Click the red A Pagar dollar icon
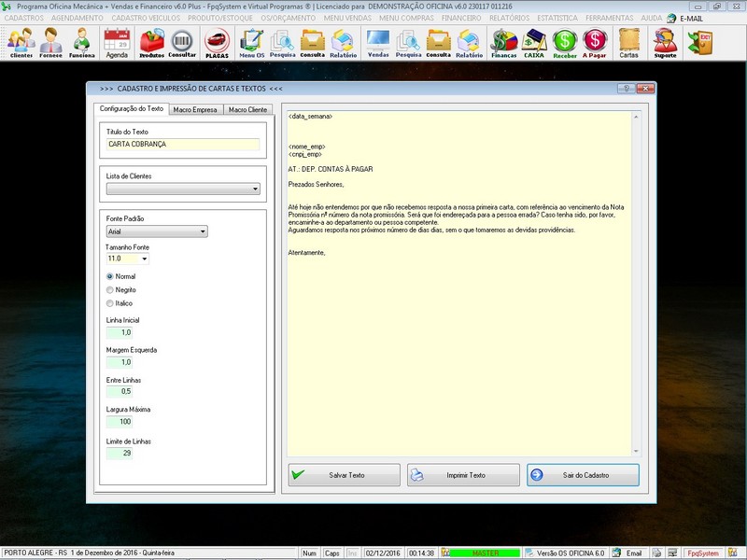This screenshot has height=560, width=747. (x=595, y=43)
